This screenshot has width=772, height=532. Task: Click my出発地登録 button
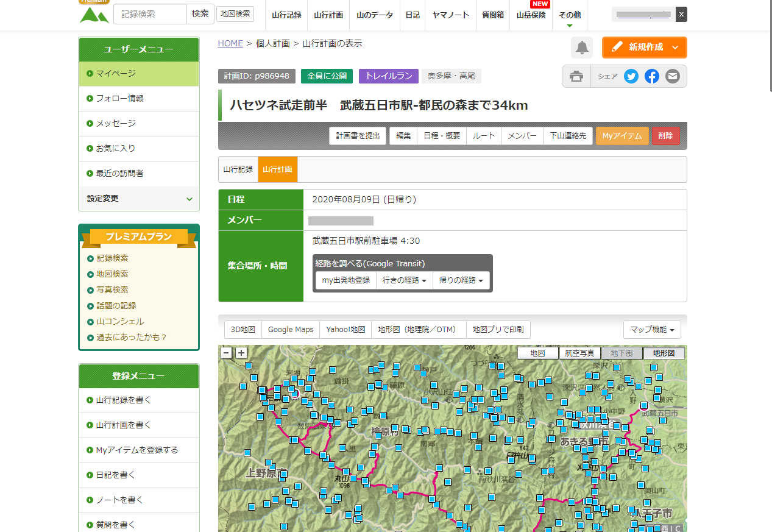pyautogui.click(x=346, y=280)
